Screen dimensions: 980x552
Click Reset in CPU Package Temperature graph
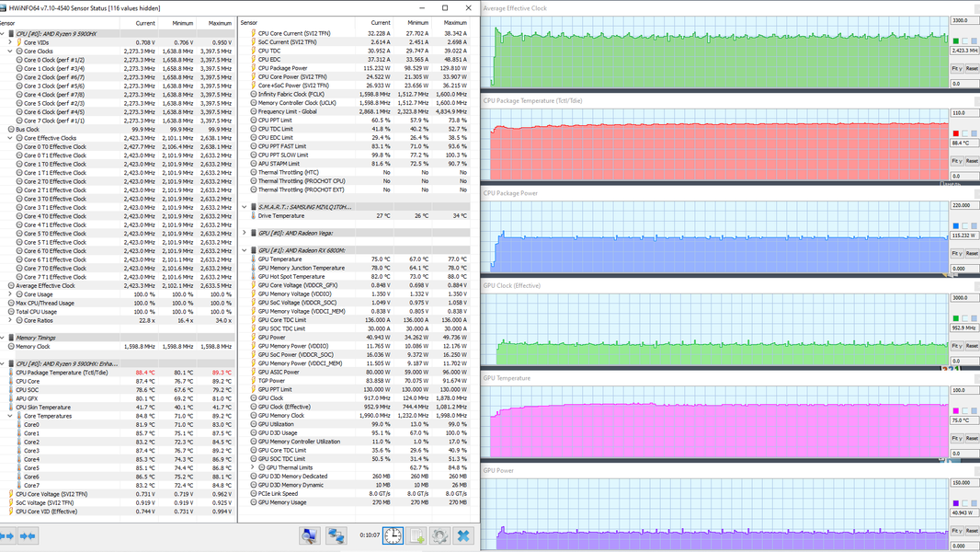coord(971,161)
